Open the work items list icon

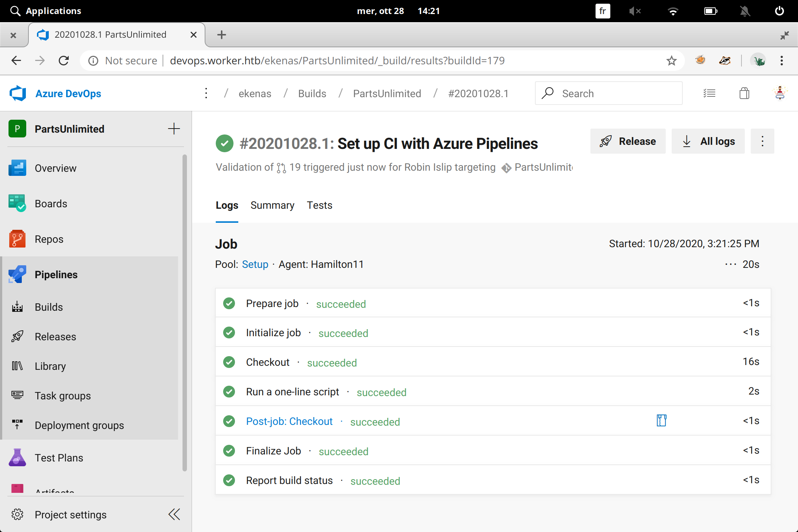pos(709,93)
